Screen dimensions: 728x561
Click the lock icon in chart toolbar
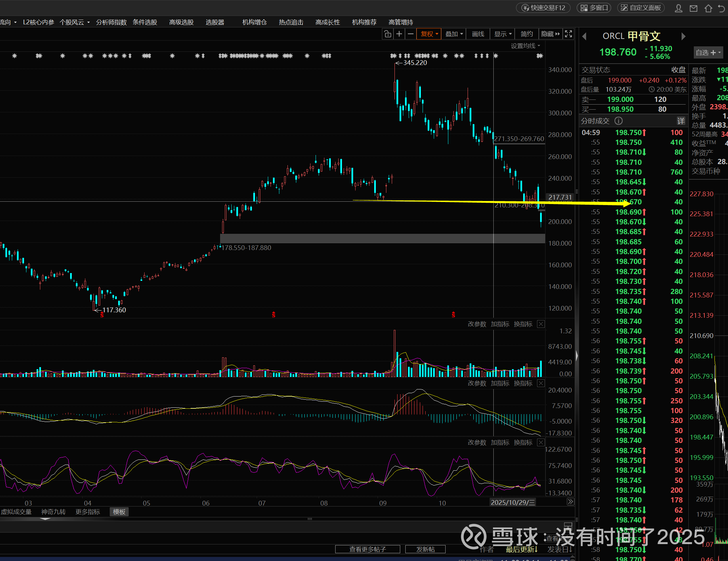(x=388, y=34)
